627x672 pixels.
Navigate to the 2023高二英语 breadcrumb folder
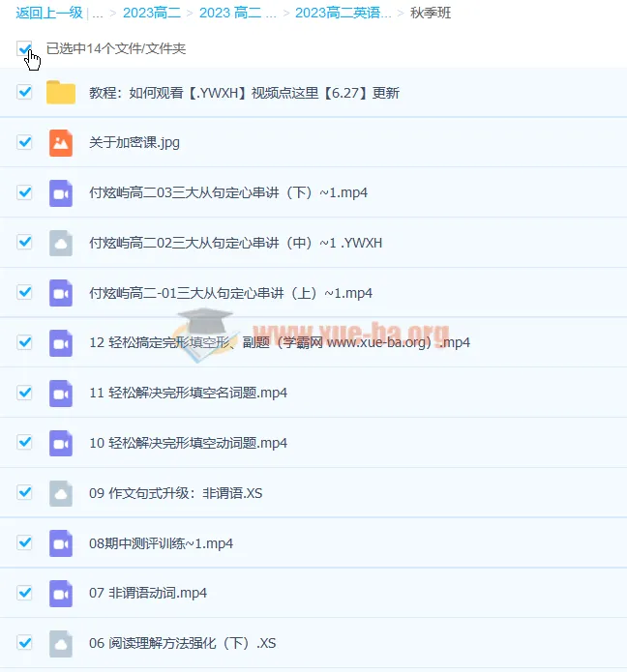343,14
